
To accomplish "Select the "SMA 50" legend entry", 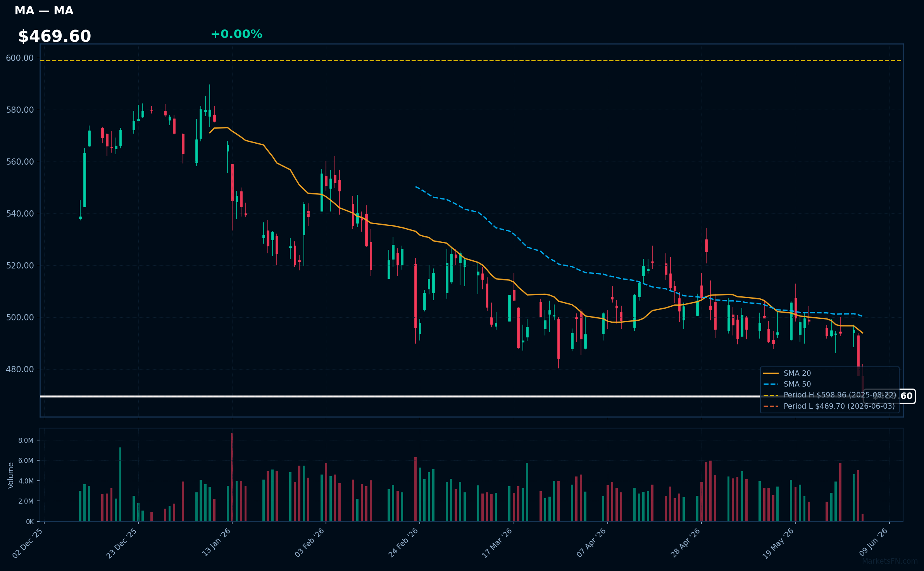I will tap(787, 384).
